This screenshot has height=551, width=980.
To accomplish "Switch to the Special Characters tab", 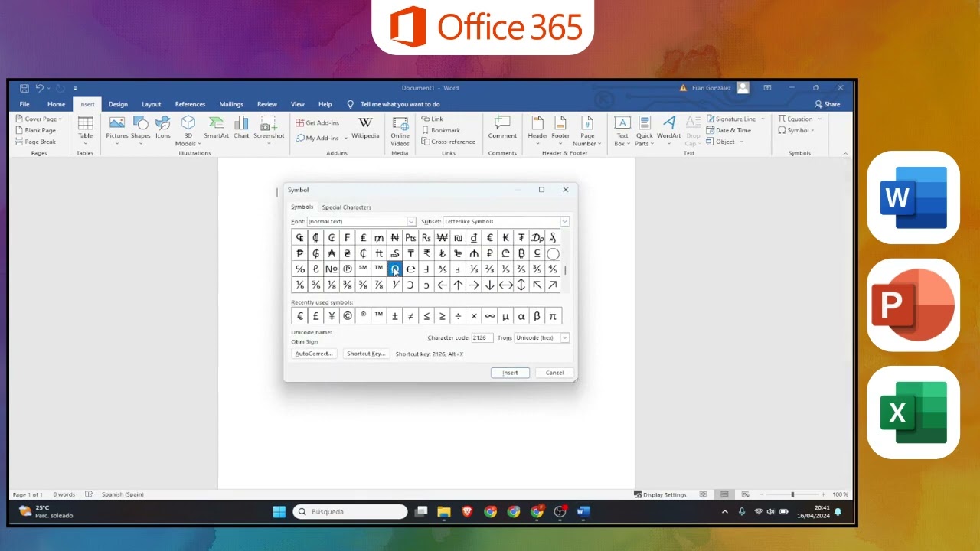I will coord(346,207).
